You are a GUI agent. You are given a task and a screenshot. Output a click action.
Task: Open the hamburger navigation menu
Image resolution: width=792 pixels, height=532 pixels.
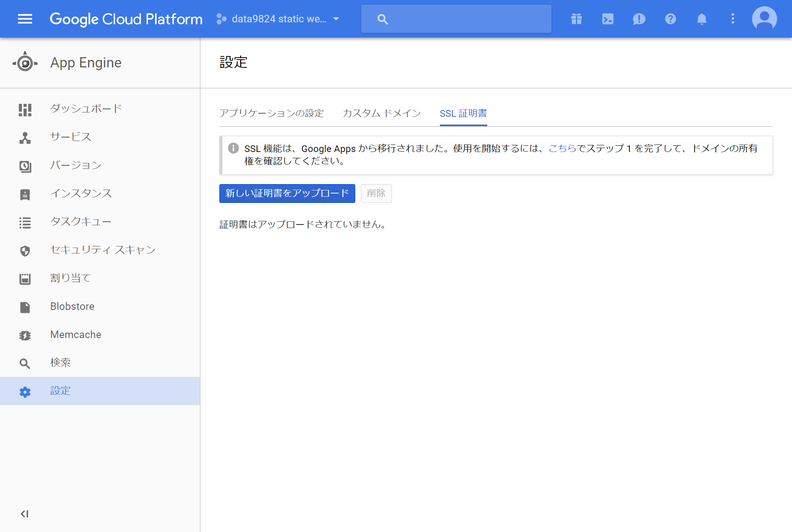click(25, 19)
